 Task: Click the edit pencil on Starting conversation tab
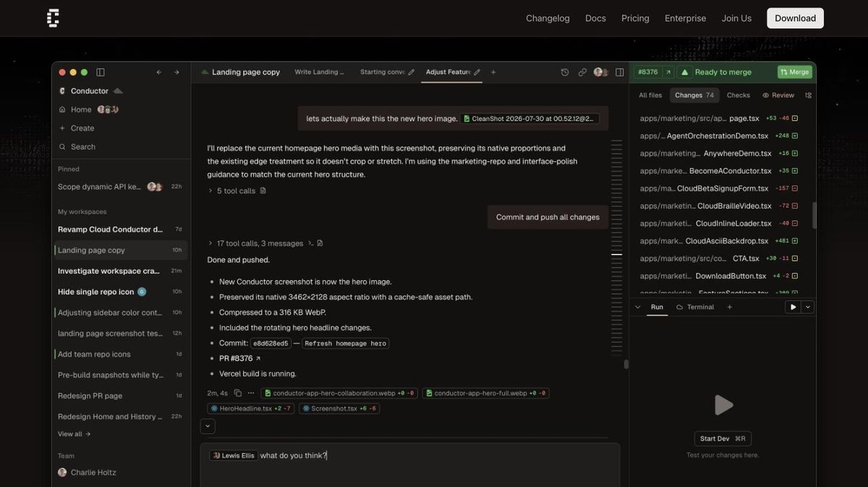click(412, 72)
